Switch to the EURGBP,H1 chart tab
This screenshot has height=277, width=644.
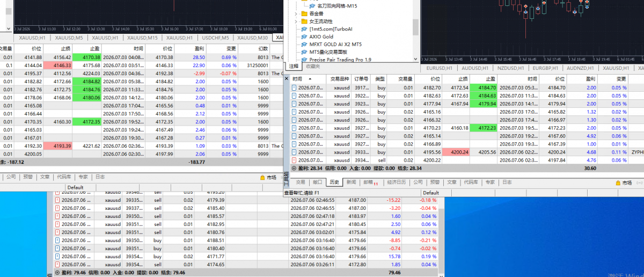click(x=546, y=68)
